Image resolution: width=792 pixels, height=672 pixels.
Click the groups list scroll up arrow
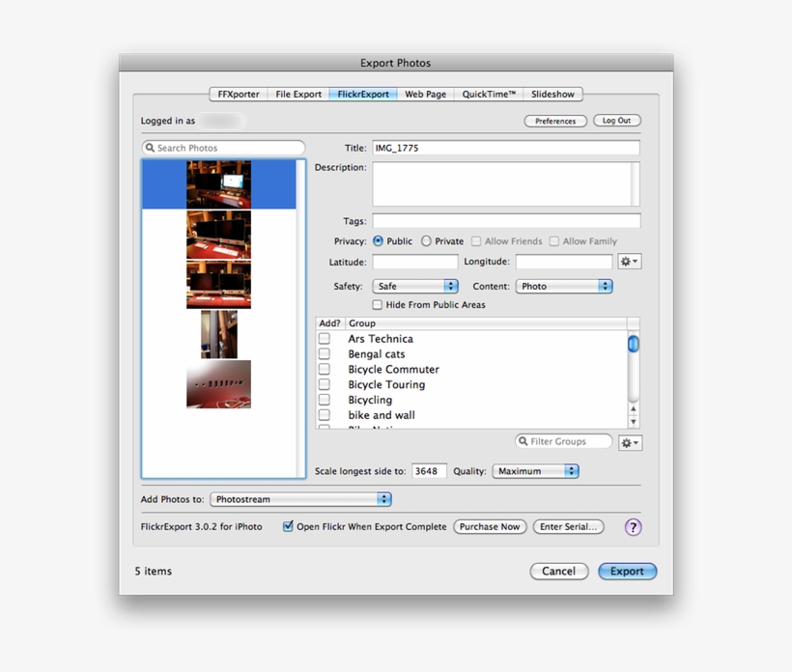(x=633, y=409)
